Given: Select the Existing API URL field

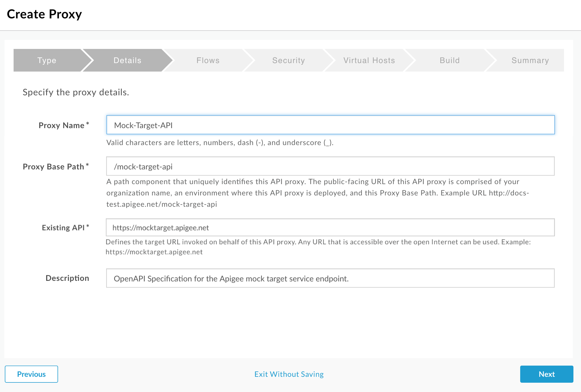Looking at the screenshot, I should (x=331, y=227).
